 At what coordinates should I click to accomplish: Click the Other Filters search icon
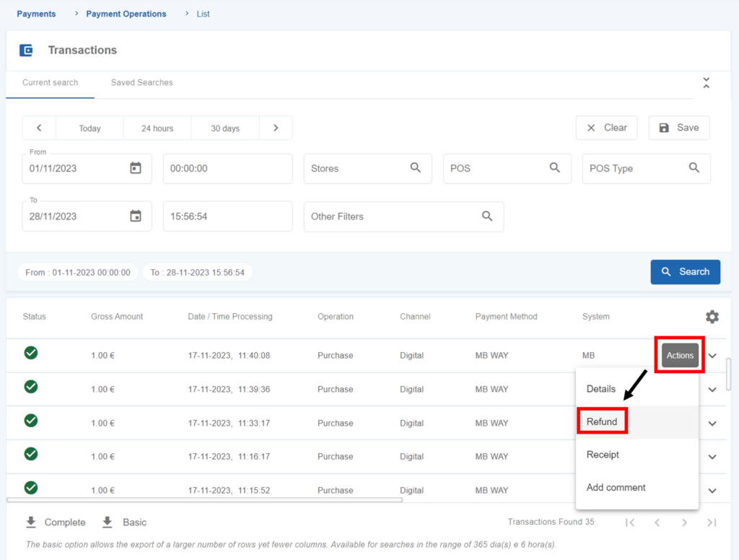[x=487, y=216]
